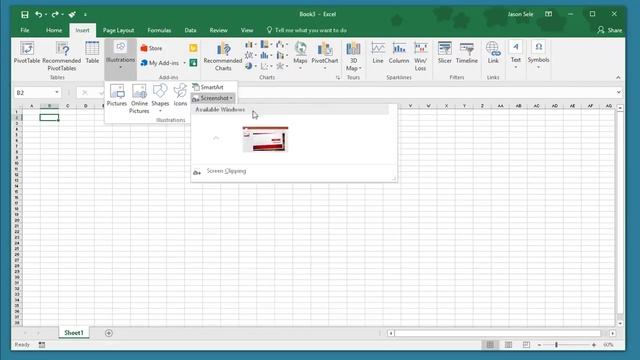Screen dimensions: 640x360
Task: Open Recommended PivotTables
Action: (62, 56)
